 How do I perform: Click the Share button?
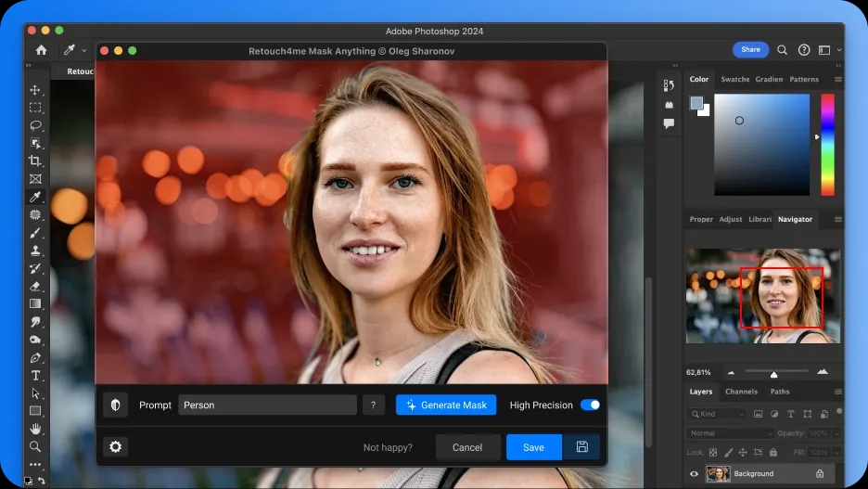click(750, 50)
